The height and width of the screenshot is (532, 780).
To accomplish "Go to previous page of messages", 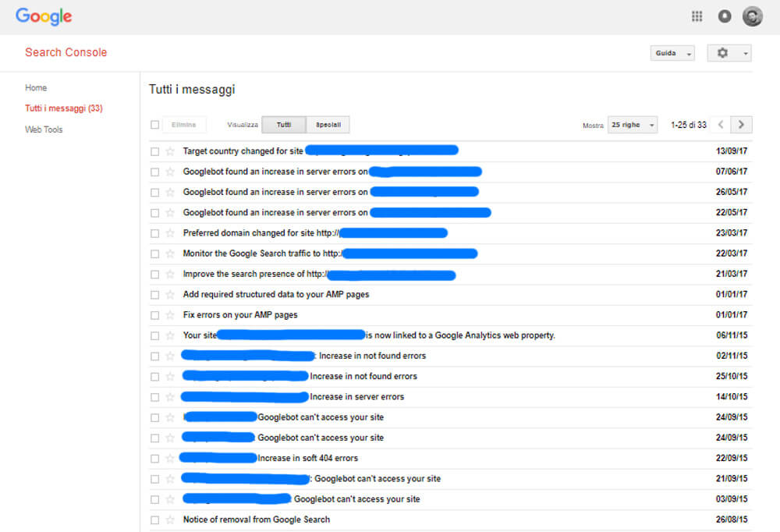I will pyautogui.click(x=720, y=124).
